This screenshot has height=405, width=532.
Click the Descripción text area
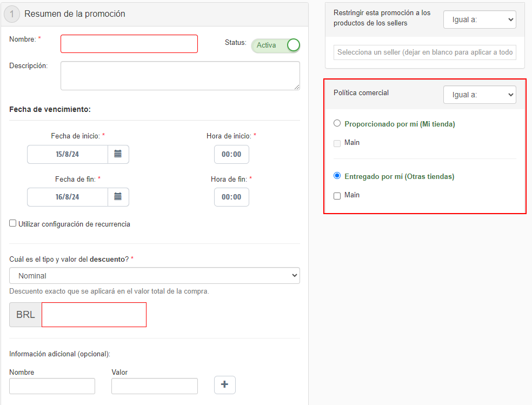(180, 76)
